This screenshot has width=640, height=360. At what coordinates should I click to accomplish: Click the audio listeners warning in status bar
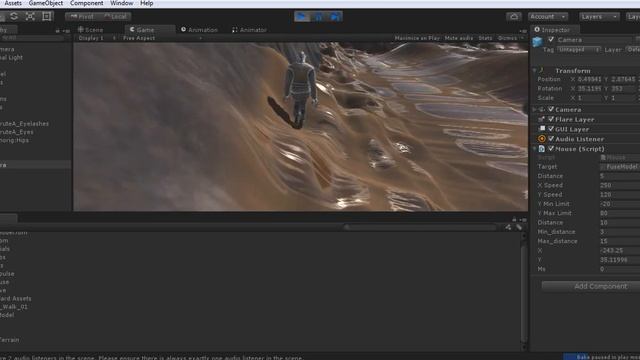pyautogui.click(x=152, y=358)
